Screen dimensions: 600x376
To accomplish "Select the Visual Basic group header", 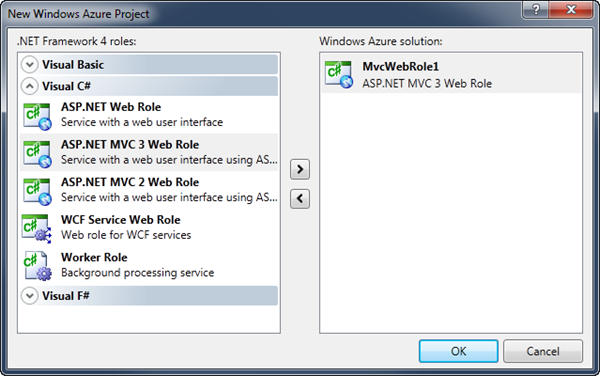I will point(149,64).
